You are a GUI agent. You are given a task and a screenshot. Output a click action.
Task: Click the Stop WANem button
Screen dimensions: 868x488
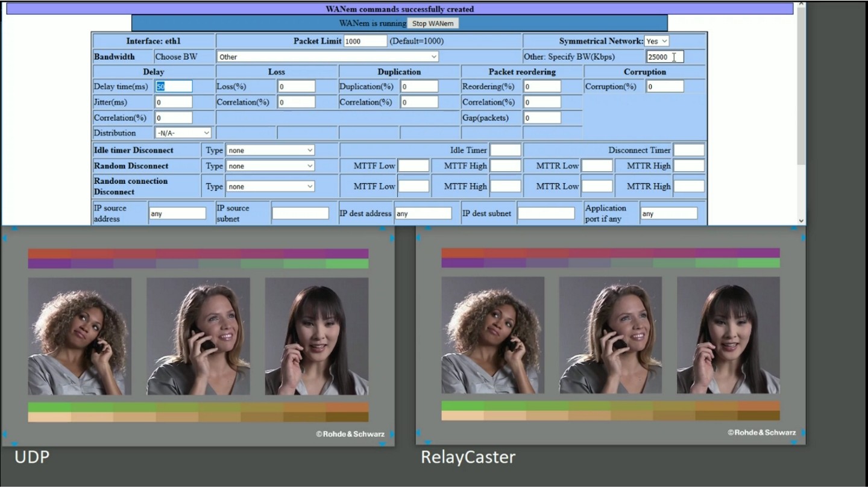click(x=433, y=23)
